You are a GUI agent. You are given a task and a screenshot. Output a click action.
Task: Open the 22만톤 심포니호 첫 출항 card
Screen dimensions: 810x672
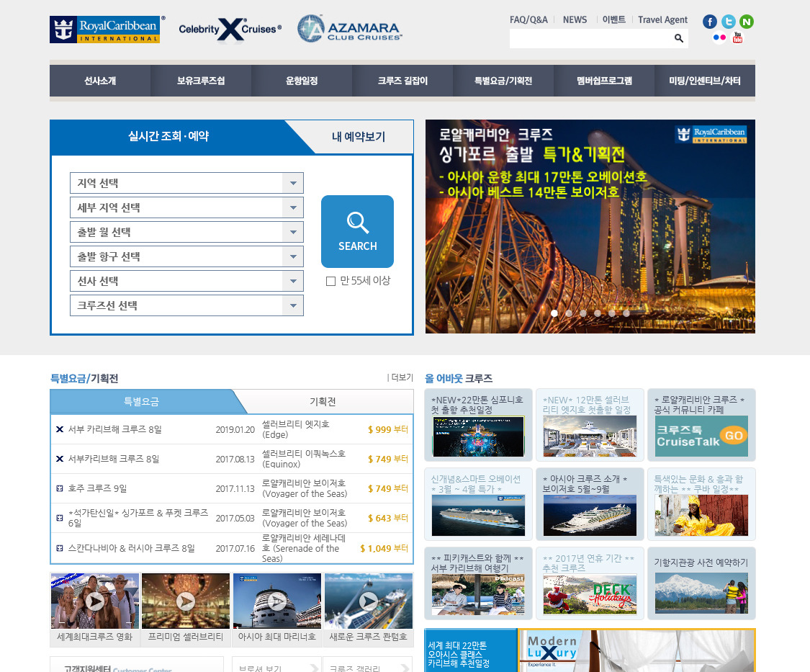pos(478,425)
